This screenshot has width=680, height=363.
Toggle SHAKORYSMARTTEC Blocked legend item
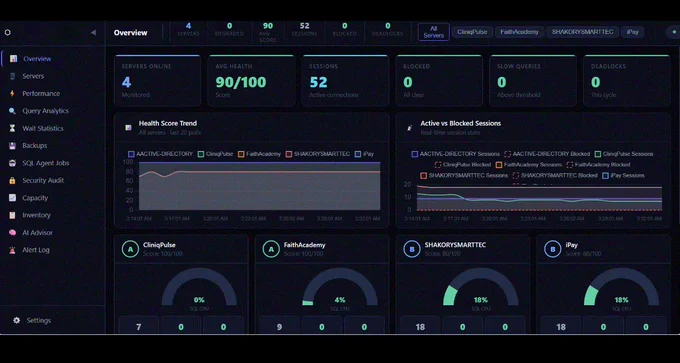[555, 176]
